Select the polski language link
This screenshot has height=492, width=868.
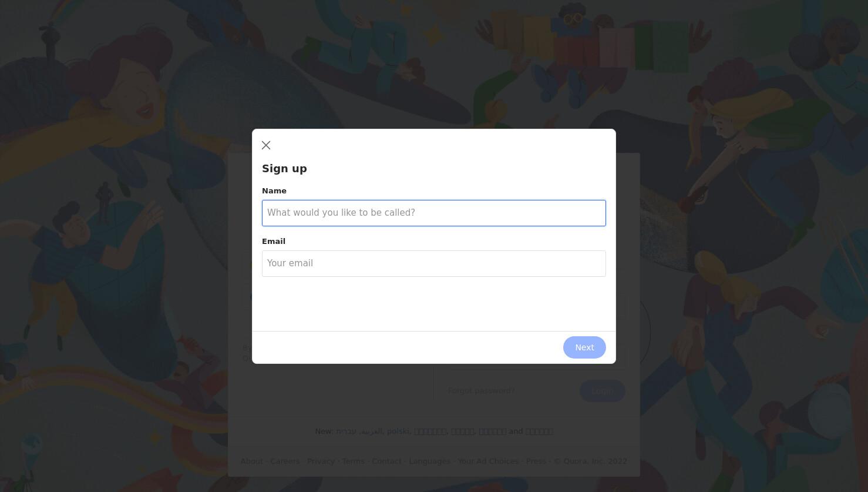click(398, 431)
